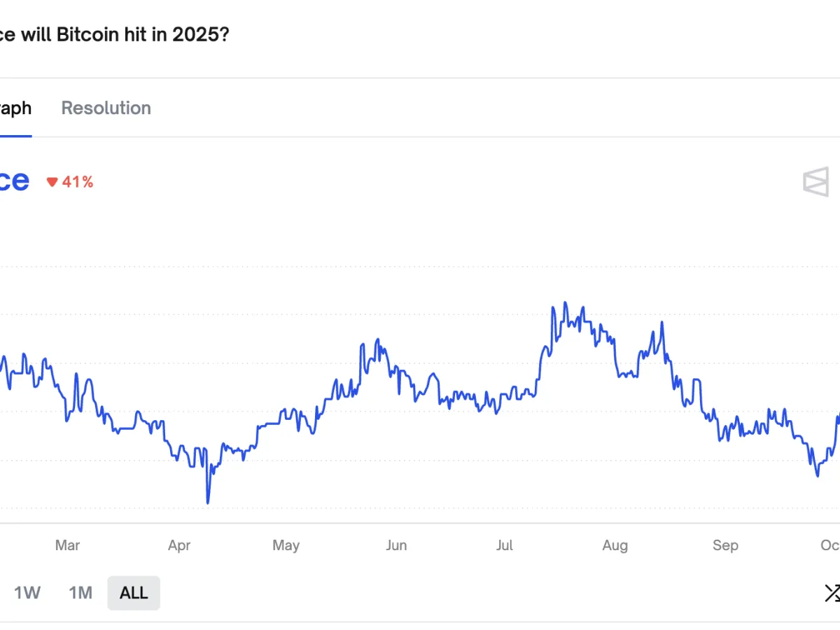Select the embed widget icon at top right
The width and height of the screenshot is (840, 630).
(815, 181)
